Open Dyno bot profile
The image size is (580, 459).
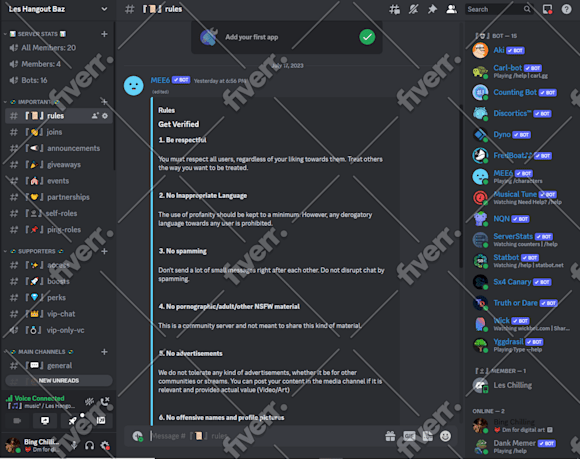(x=522, y=135)
